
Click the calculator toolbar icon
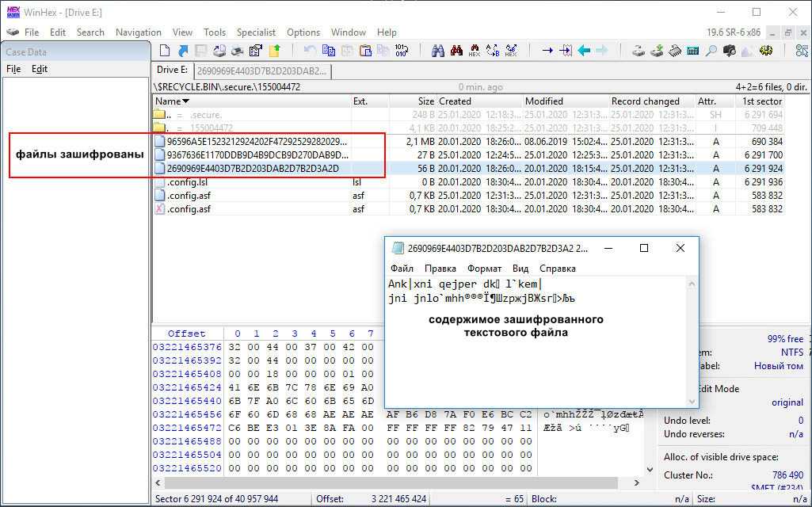(x=692, y=51)
